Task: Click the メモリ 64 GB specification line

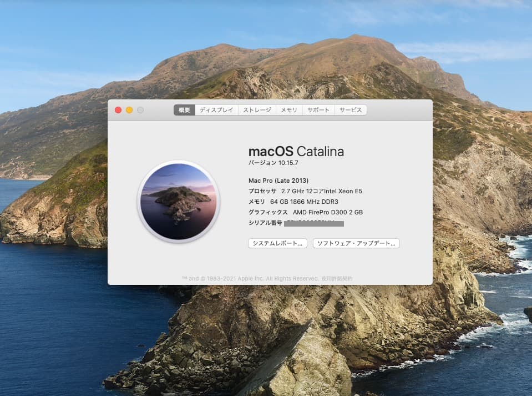Action: pos(292,202)
